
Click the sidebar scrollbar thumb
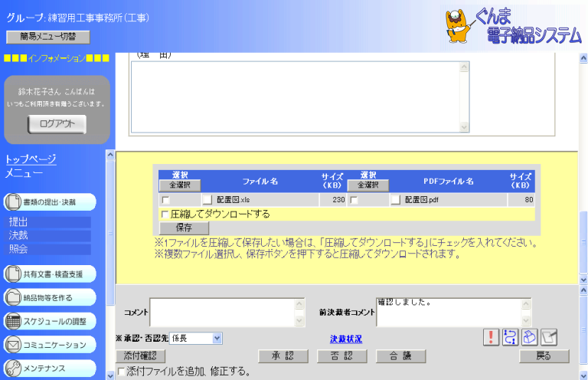point(110,233)
